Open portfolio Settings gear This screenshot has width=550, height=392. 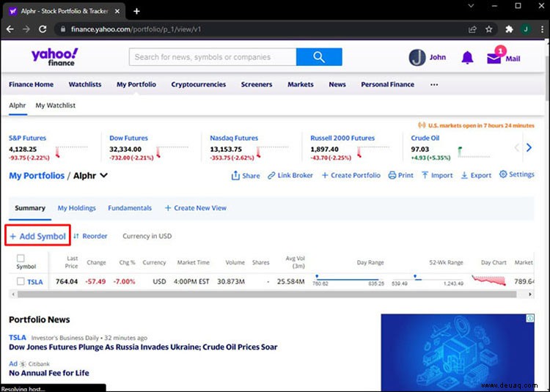[517, 174]
